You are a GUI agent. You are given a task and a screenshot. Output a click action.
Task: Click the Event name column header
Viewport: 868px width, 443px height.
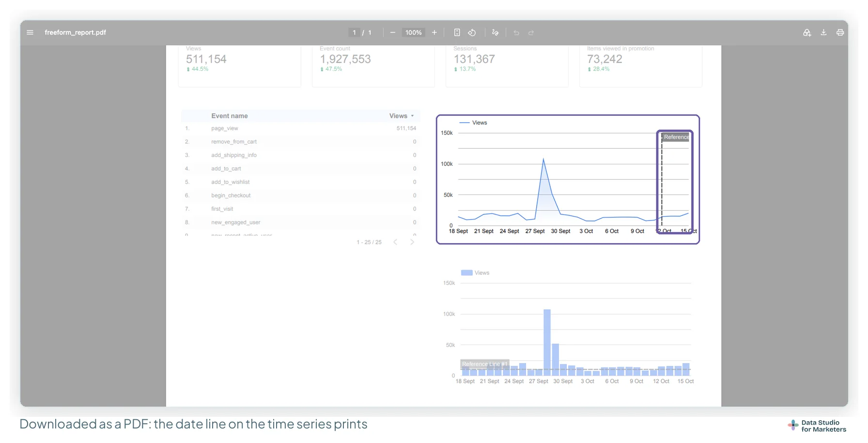(230, 116)
